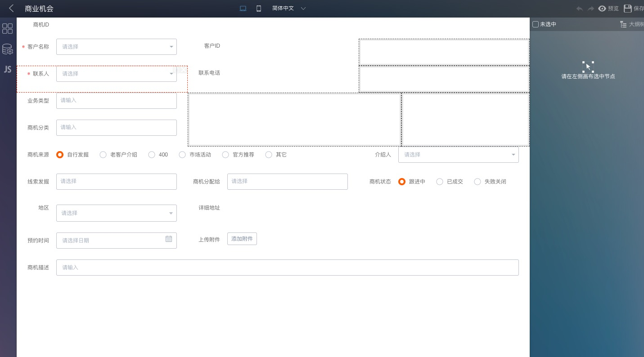Viewport: 644px width, 357px height.
Task: Open the 客户名称 select dropdown
Action: [x=117, y=47]
